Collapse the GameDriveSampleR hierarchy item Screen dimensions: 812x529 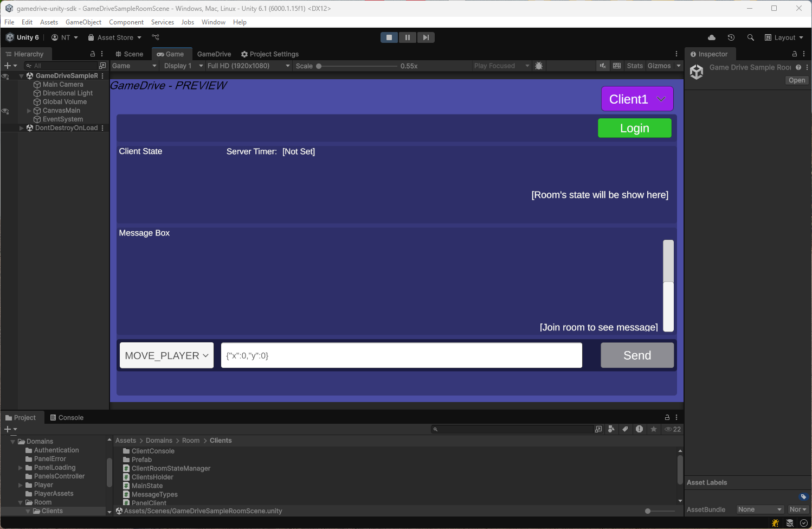[21, 75]
